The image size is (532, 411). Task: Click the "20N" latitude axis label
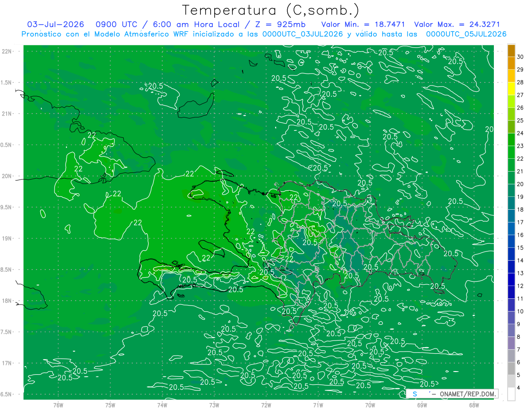click(x=6, y=176)
